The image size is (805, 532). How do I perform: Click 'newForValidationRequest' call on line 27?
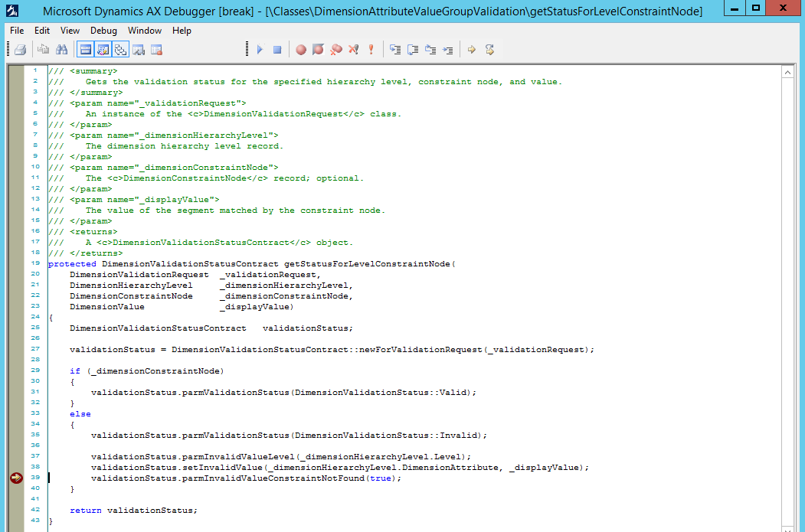420,350
